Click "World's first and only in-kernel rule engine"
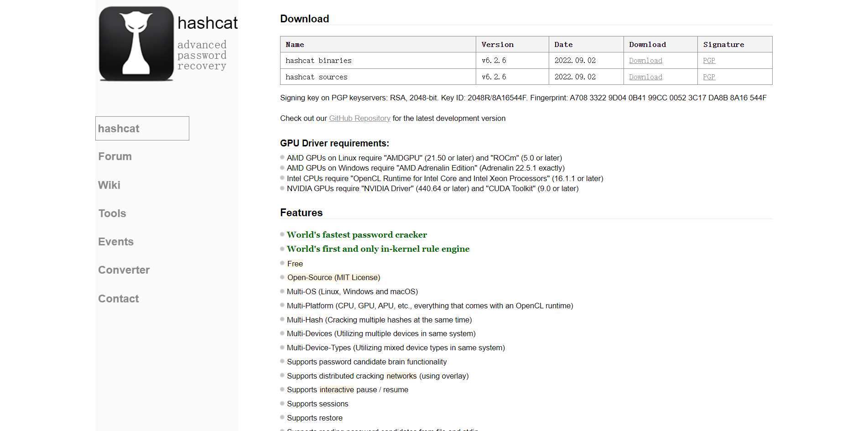The image size is (868, 431). click(378, 249)
